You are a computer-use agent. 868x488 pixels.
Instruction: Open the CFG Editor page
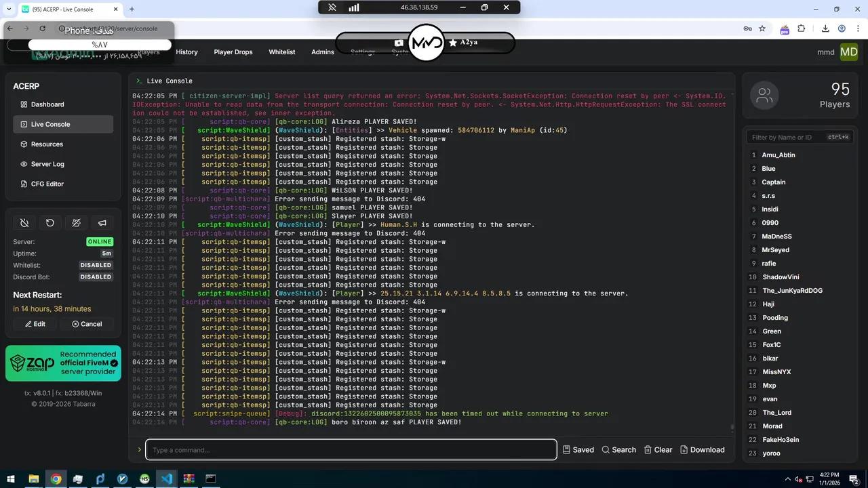click(x=47, y=184)
